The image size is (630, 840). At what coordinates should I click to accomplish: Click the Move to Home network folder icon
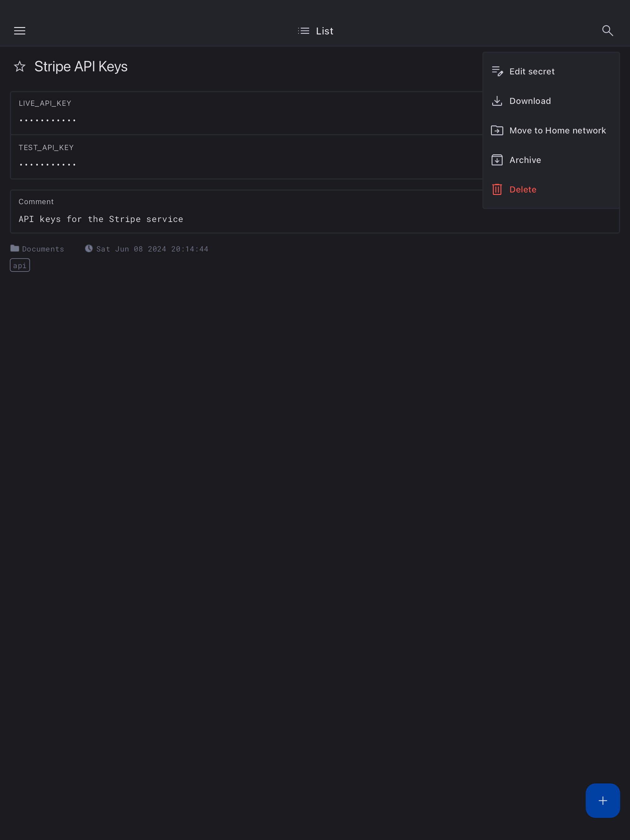(x=497, y=131)
